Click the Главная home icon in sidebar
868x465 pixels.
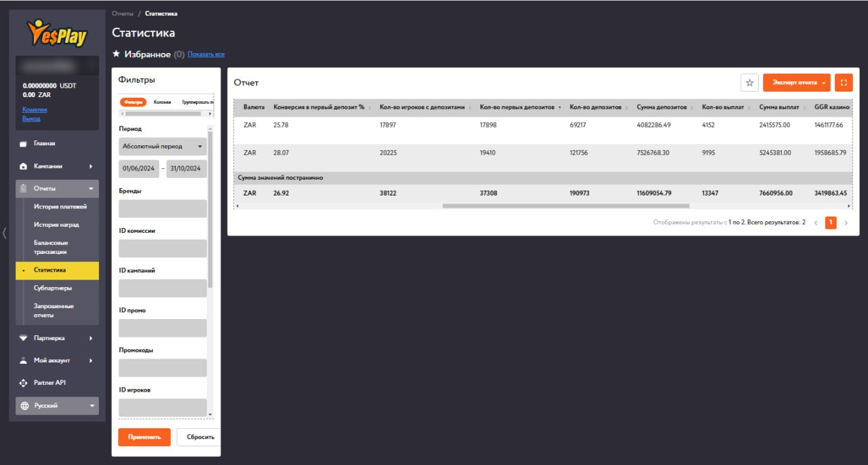pyautogui.click(x=24, y=144)
